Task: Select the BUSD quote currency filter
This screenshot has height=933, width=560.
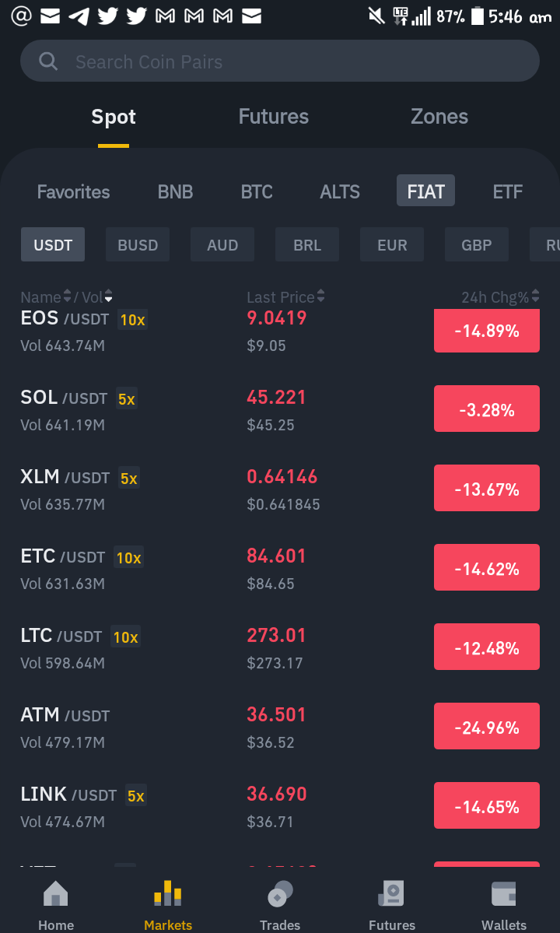Action: click(x=138, y=244)
